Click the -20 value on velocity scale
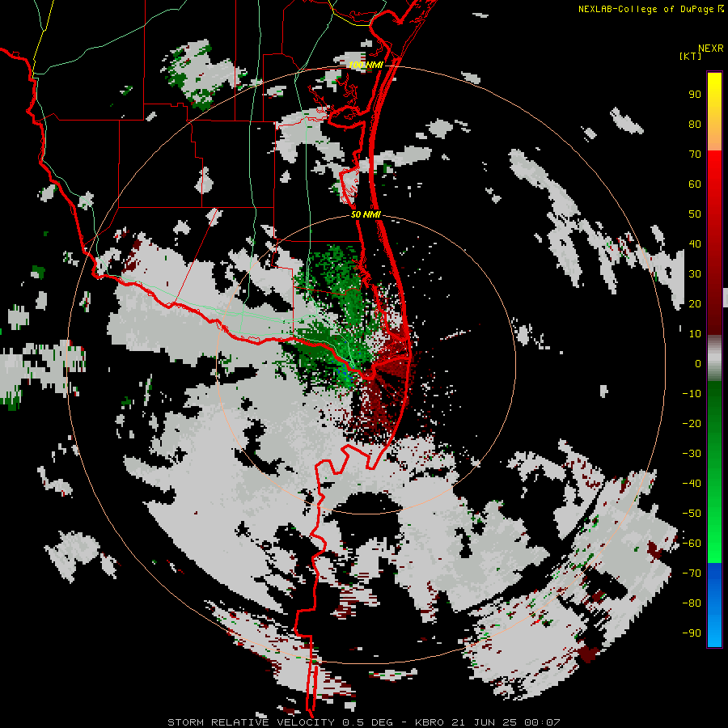The width and height of the screenshot is (728, 728). 692,424
